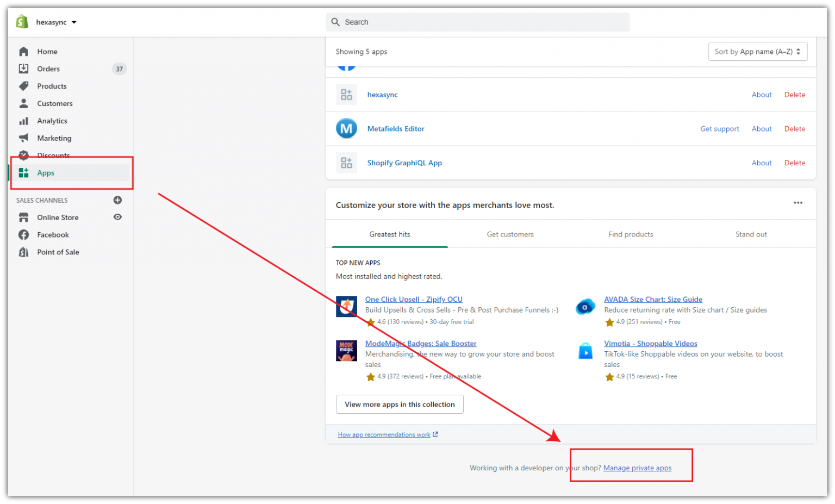Viewport: 835px width, 504px height.
Task: Click the Search input field
Action: point(477,22)
